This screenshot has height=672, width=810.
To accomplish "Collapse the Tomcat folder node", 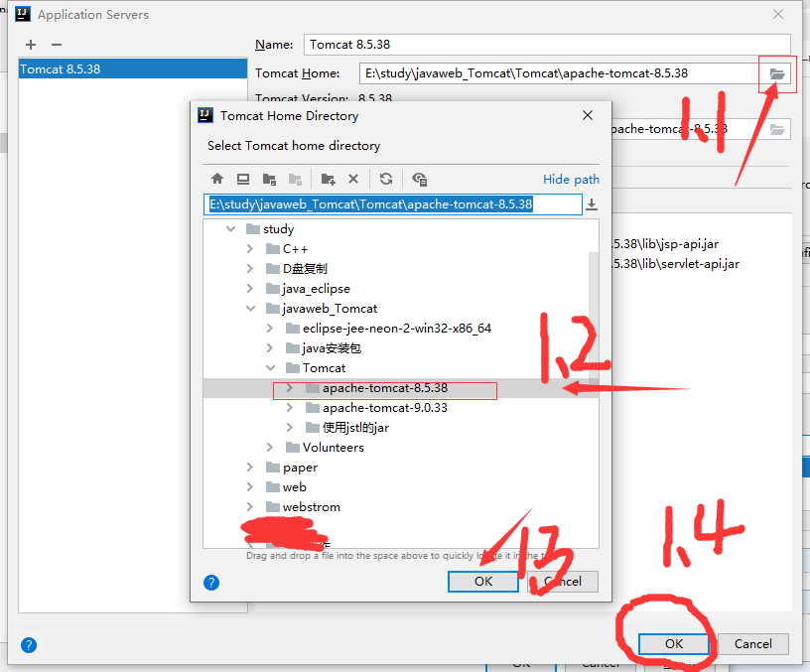I will tap(270, 368).
